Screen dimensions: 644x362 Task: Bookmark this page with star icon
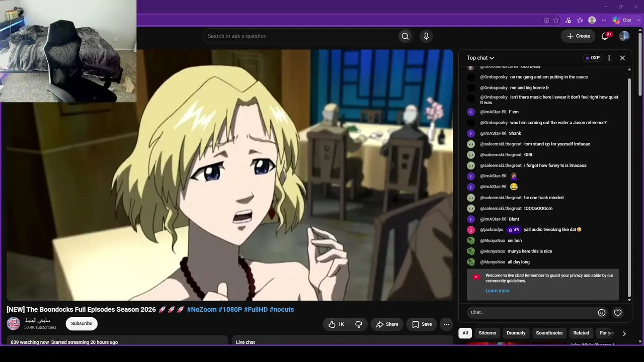[556, 20]
